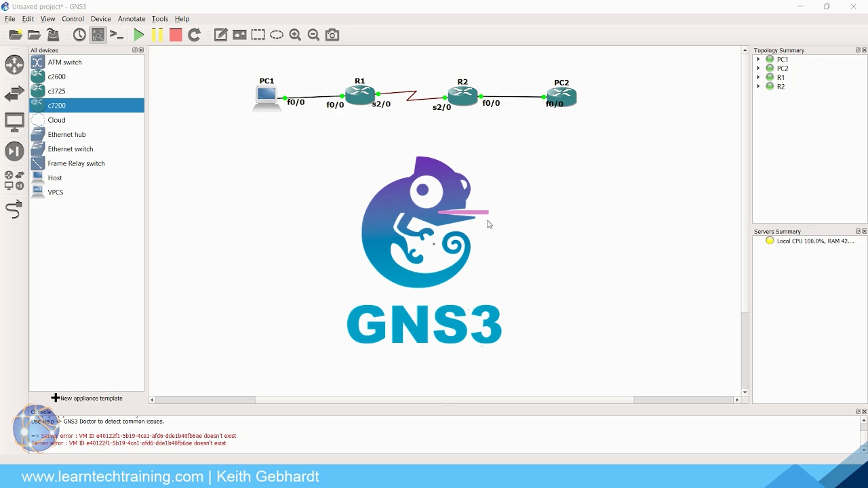The height and width of the screenshot is (488, 868).
Task: Click New appliance template button
Action: 87,399
